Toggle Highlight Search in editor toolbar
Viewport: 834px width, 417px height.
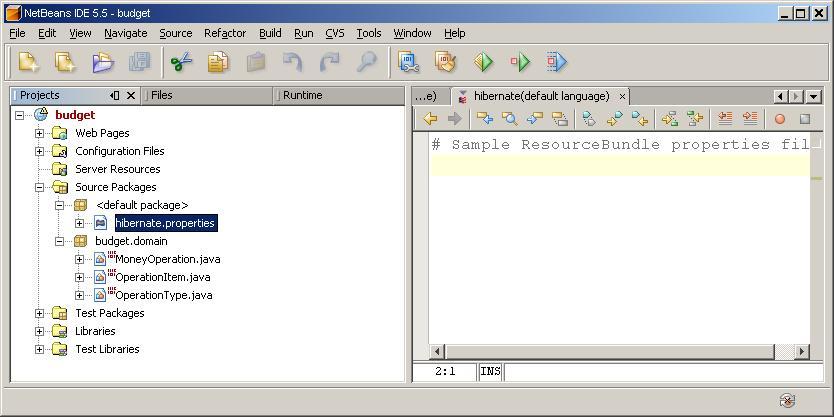coord(560,119)
